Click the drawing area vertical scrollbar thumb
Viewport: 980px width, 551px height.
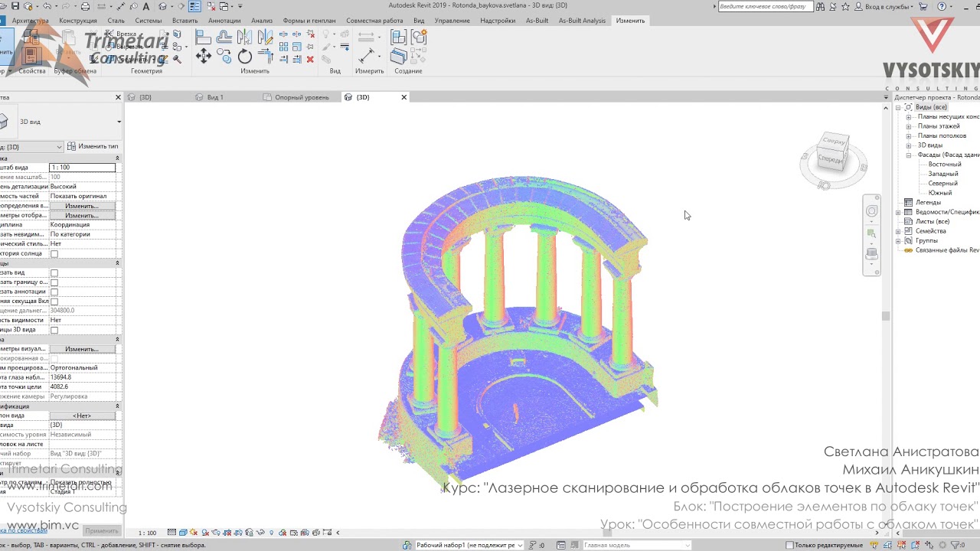coord(886,316)
